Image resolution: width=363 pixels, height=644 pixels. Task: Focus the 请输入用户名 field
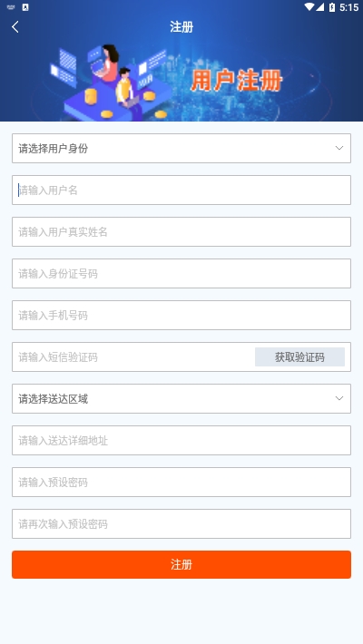181,190
